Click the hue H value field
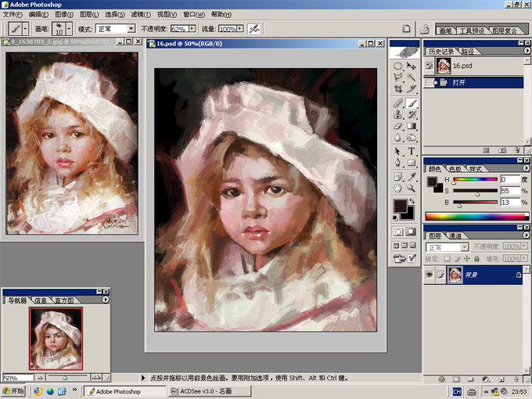The width and height of the screenshot is (532, 399). pyautogui.click(x=510, y=179)
